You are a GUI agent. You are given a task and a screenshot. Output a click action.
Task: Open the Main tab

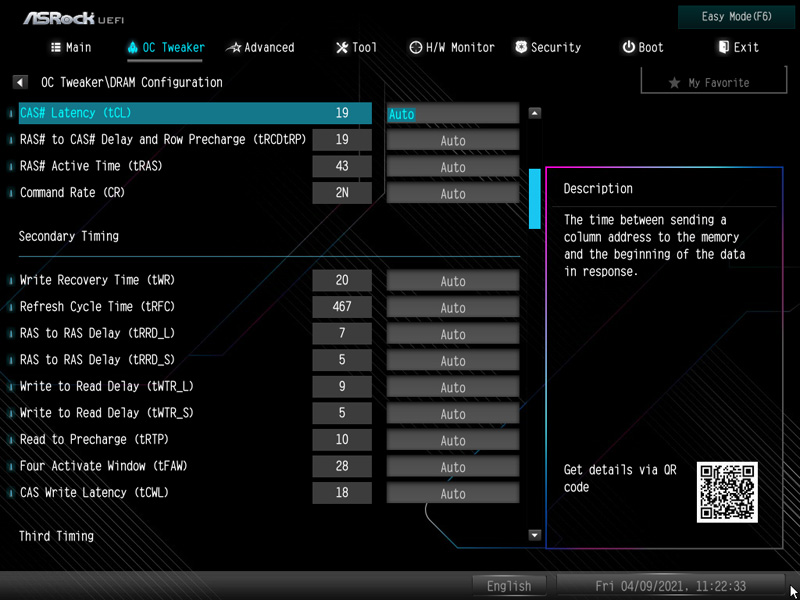coord(71,47)
